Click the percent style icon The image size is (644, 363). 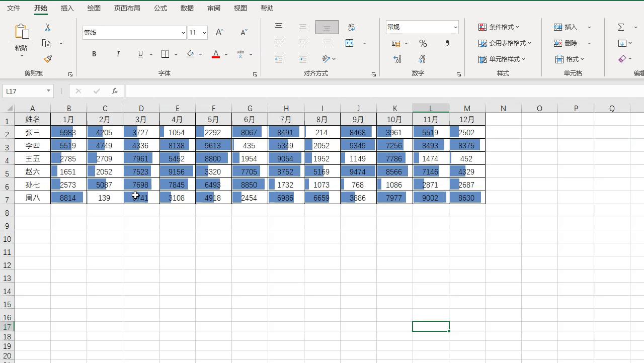(423, 43)
